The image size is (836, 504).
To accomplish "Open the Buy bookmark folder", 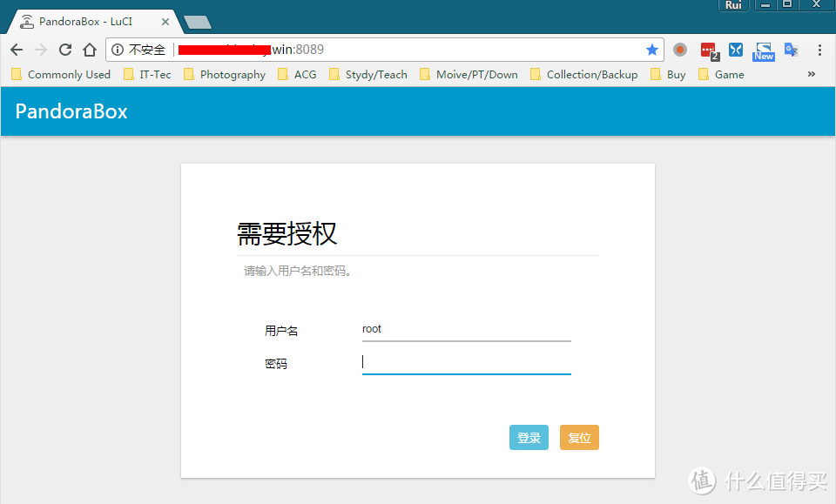I will pyautogui.click(x=668, y=75).
